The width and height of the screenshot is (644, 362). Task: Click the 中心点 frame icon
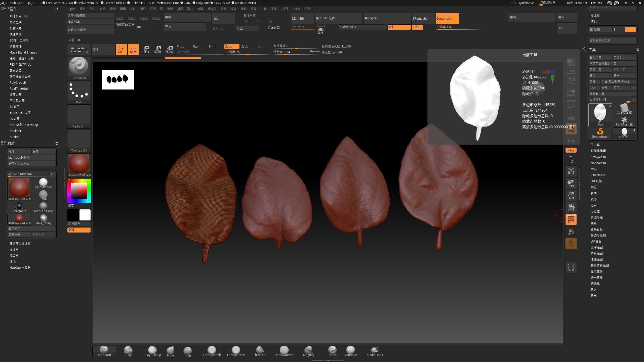click(571, 171)
